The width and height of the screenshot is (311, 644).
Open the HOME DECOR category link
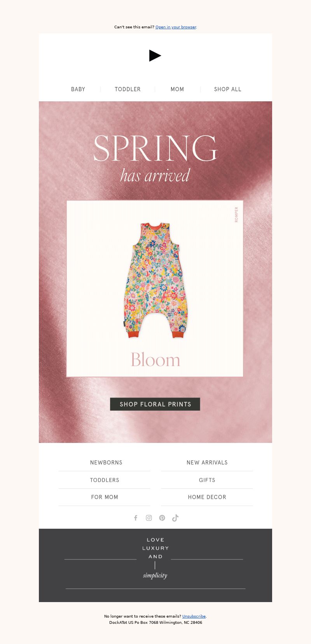(207, 497)
